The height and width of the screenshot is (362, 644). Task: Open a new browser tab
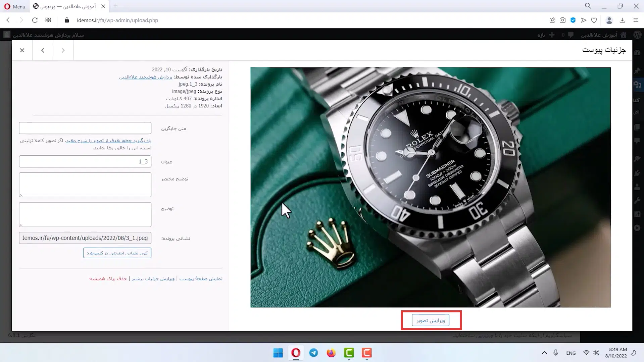115,6
